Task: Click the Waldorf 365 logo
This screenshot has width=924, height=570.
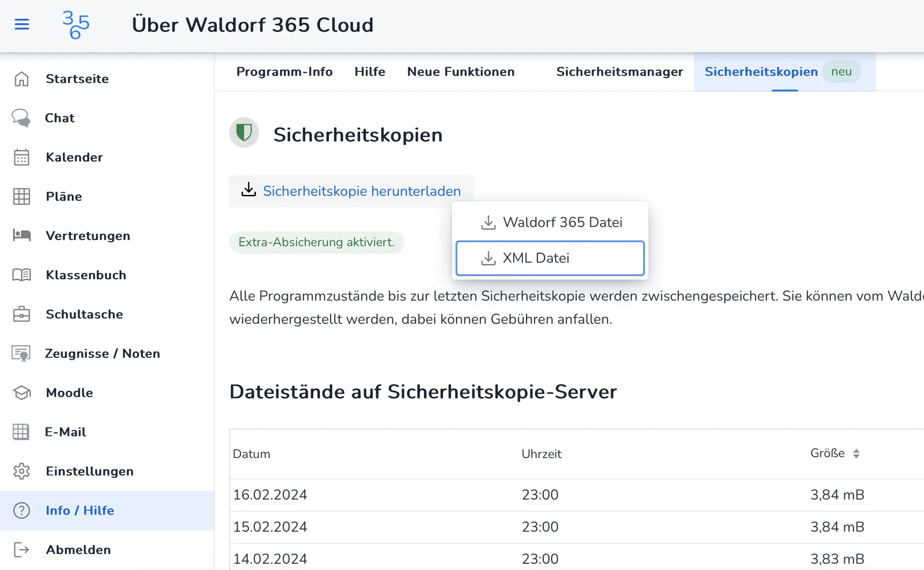Action: (76, 25)
